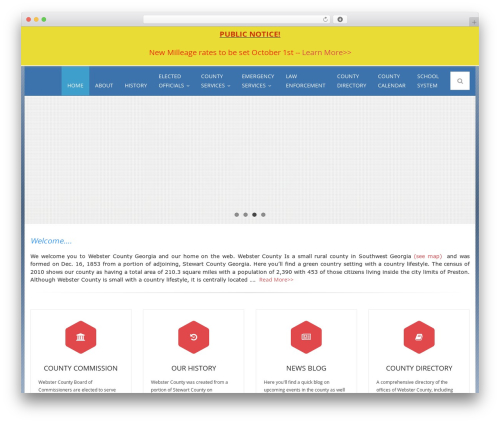Expand the County Services dropdown menu
Viewport: 500px width, 423px height.
[x=215, y=81]
